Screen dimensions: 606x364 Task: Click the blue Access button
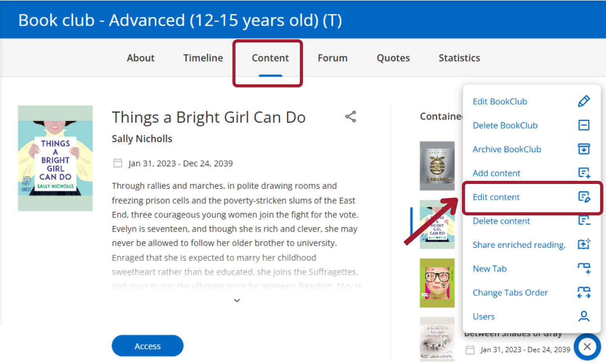click(x=148, y=346)
